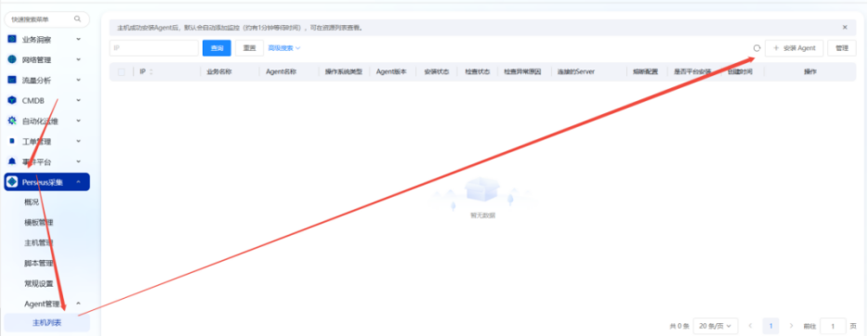Sort the table by IP column
Viewport: 868px width, 336px height.
(x=151, y=71)
